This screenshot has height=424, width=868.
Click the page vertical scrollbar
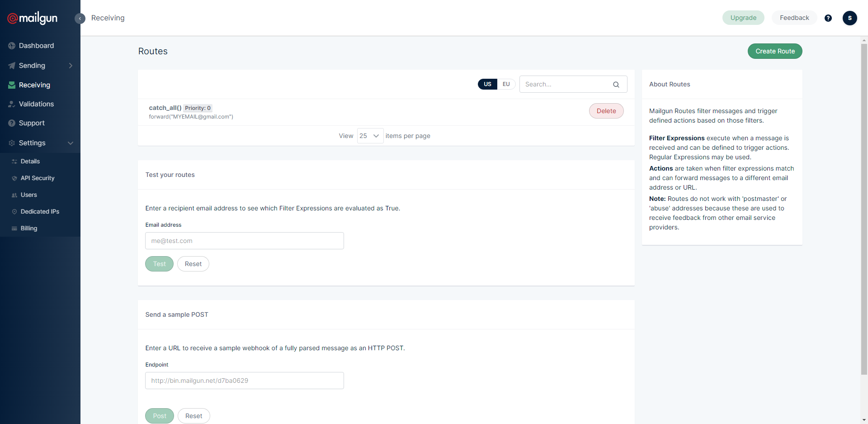864,208
